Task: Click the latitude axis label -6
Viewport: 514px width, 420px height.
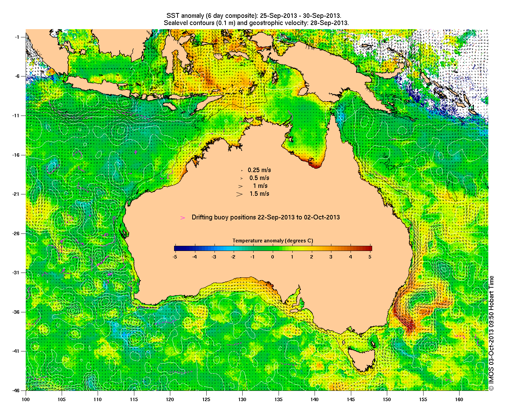Action: tap(17, 76)
